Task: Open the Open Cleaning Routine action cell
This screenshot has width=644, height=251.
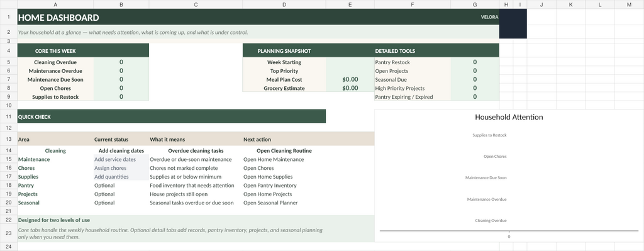Action: (284, 151)
